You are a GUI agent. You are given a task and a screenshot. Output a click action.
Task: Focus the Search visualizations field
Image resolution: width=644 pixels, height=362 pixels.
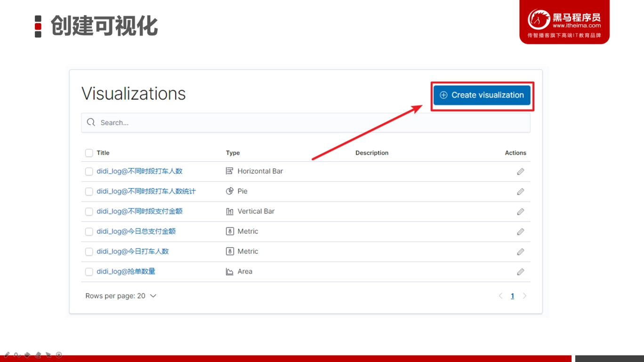click(306, 123)
